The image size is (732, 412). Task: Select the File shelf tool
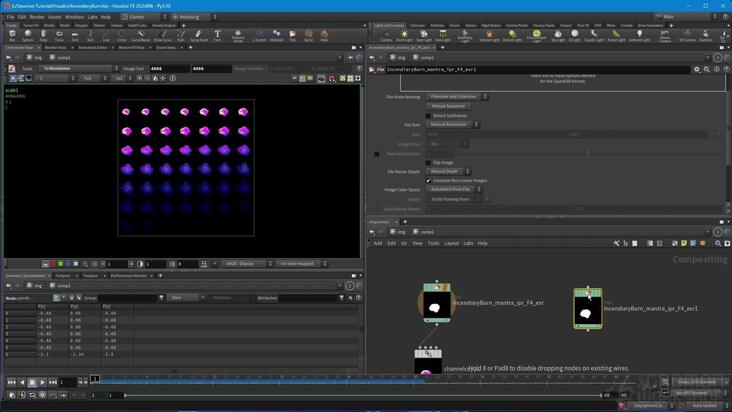(293, 35)
